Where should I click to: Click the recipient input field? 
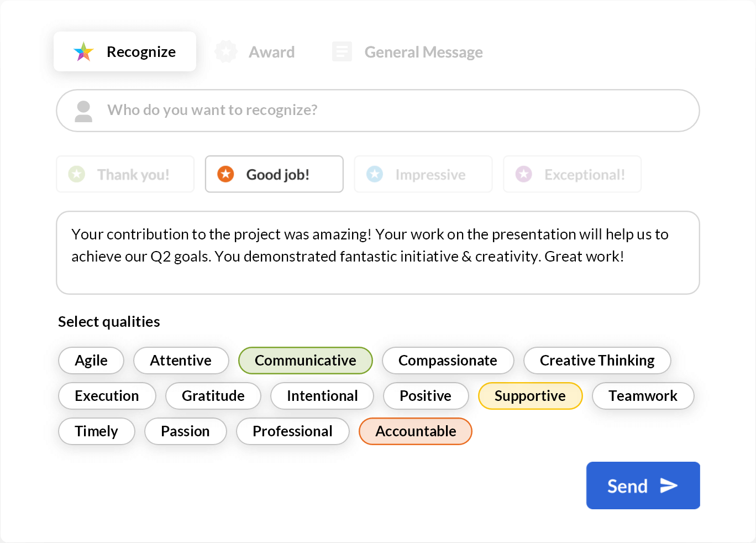pyautogui.click(x=378, y=111)
